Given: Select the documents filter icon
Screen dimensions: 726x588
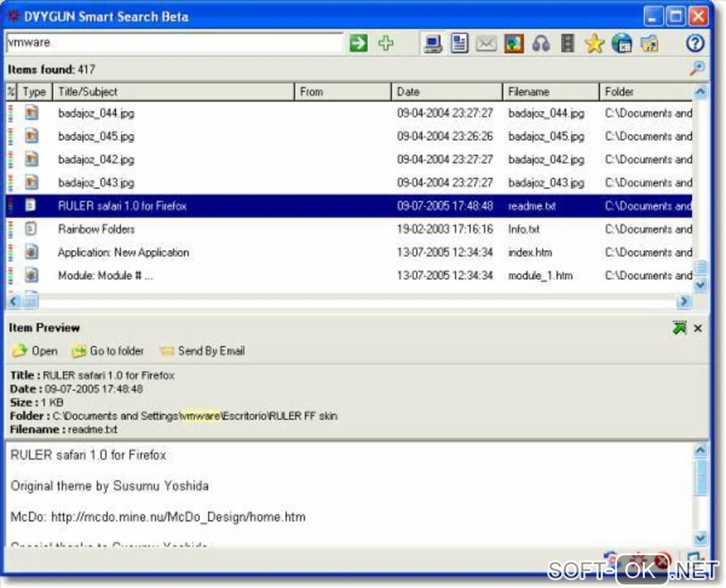Looking at the screenshot, I should 459,43.
